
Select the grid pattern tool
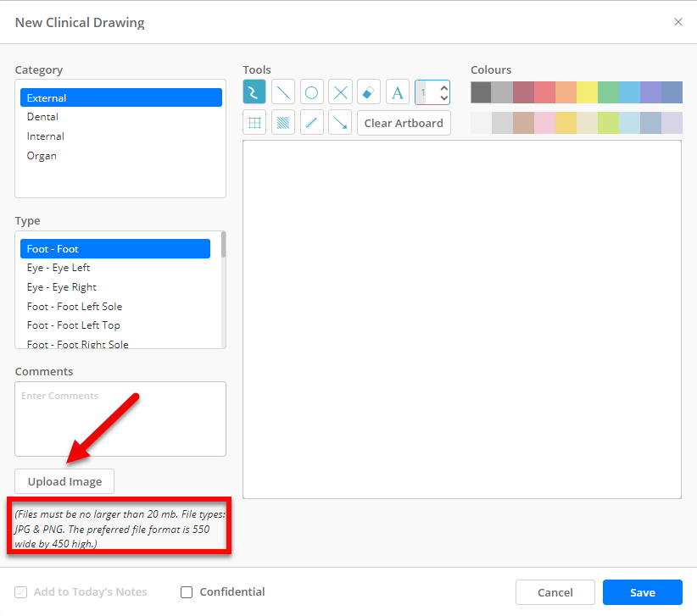point(254,123)
